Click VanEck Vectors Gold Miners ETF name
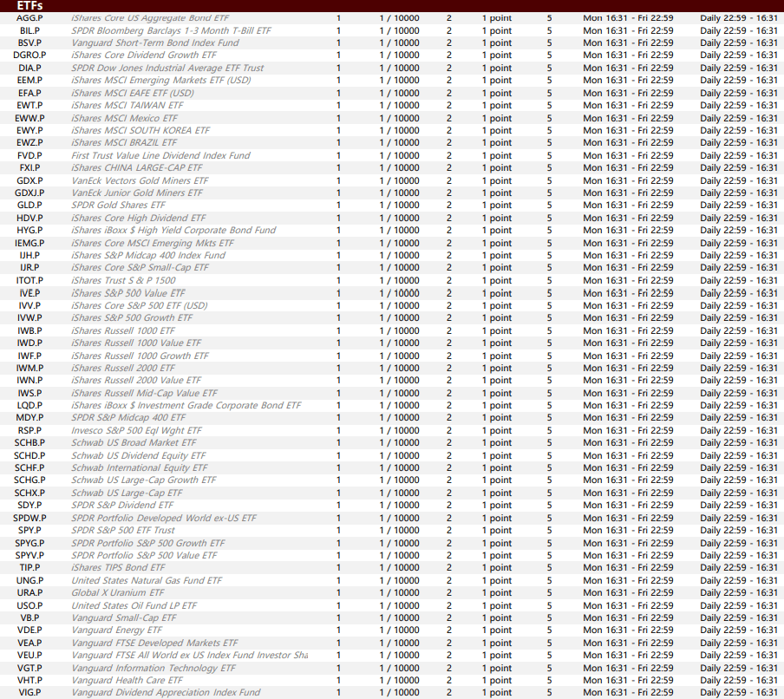This screenshot has height=699, width=784. click(x=140, y=180)
